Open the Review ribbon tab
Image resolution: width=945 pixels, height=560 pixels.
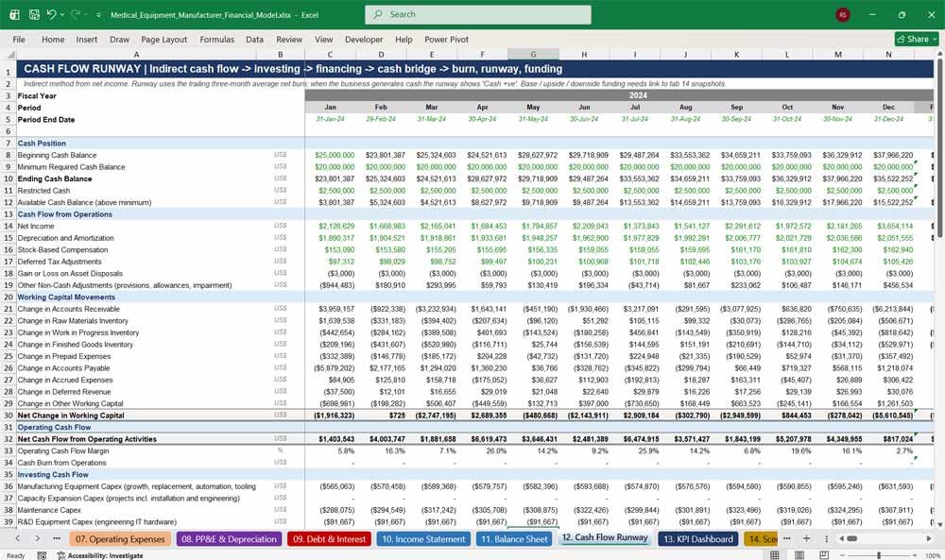pos(289,39)
